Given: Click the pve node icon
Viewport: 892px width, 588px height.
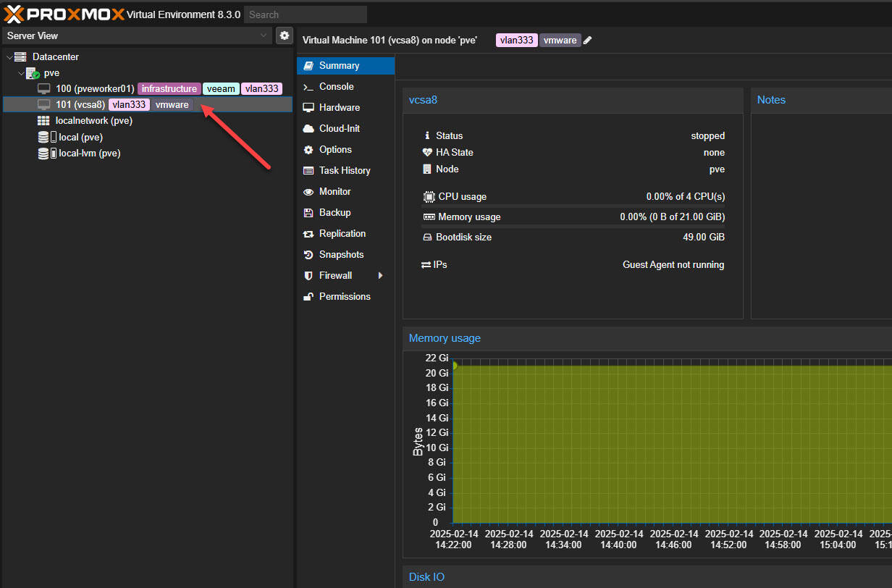Looking at the screenshot, I should (33, 73).
